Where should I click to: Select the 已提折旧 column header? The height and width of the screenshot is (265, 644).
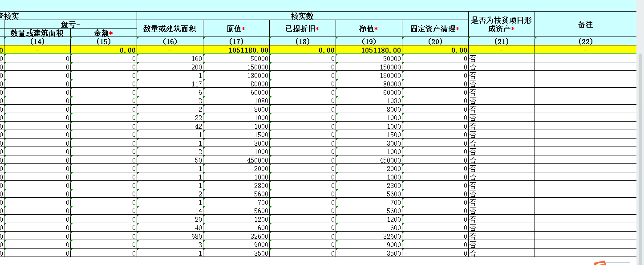click(x=303, y=29)
